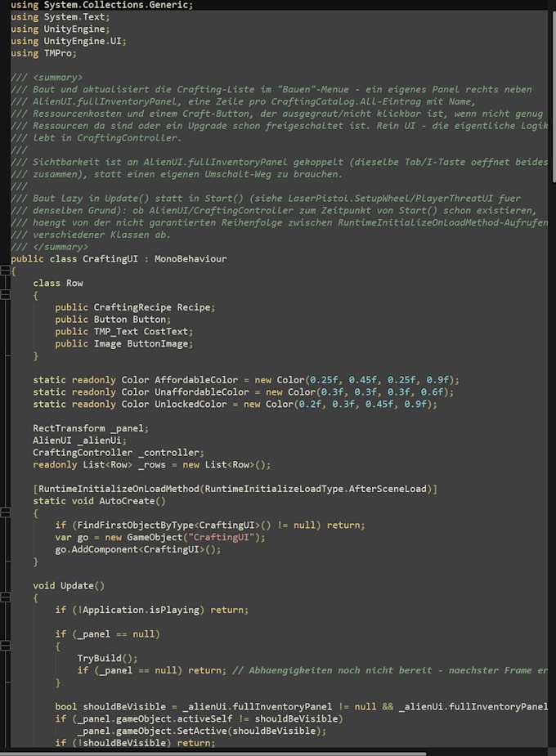Click the '0.45f' value in AffordableColor line
This screenshot has width=556, height=756.
point(363,380)
